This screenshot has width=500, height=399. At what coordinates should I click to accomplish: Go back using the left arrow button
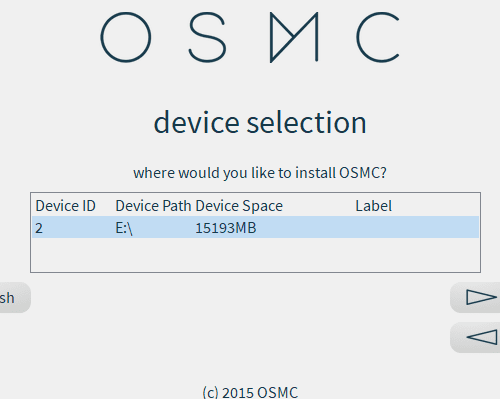coord(476,337)
